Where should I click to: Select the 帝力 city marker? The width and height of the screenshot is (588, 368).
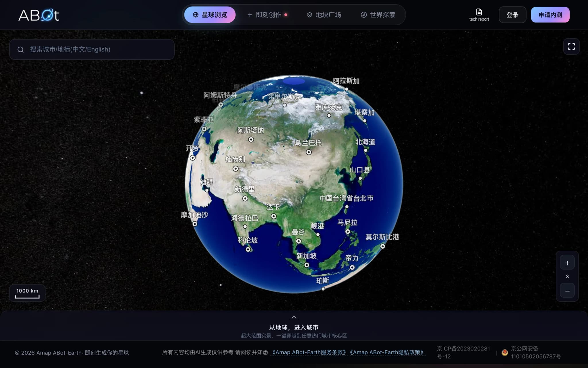(x=352, y=267)
